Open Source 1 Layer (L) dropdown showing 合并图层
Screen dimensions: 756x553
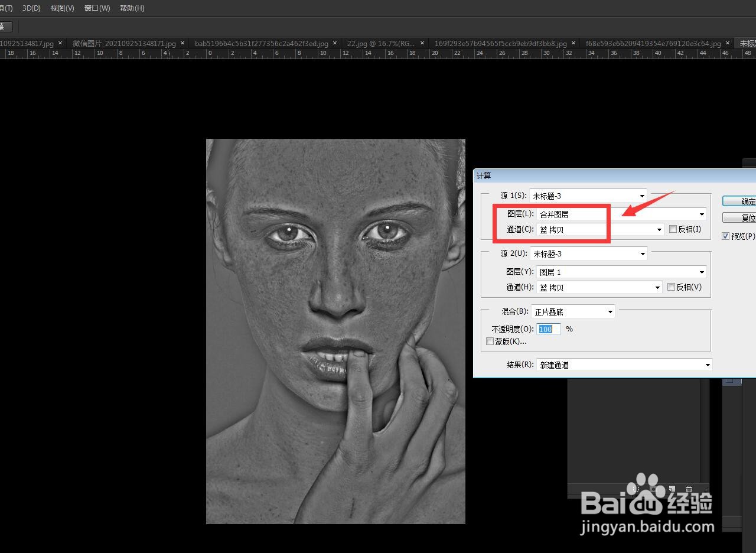pos(621,214)
